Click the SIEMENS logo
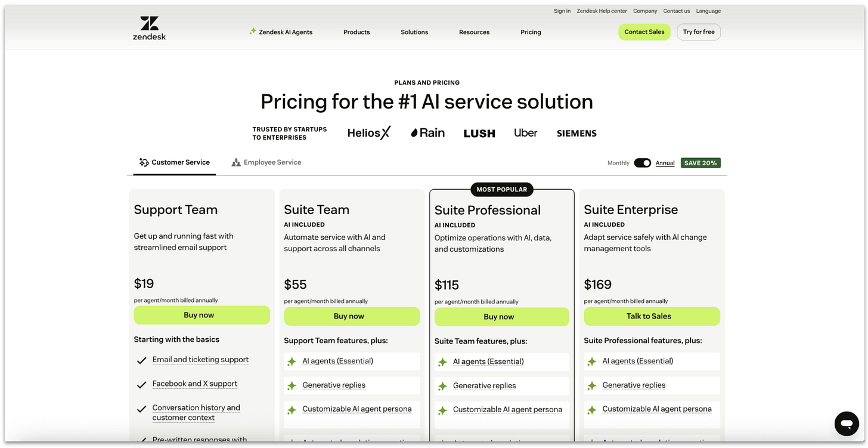Viewport: 868px width, 448px height. click(576, 134)
